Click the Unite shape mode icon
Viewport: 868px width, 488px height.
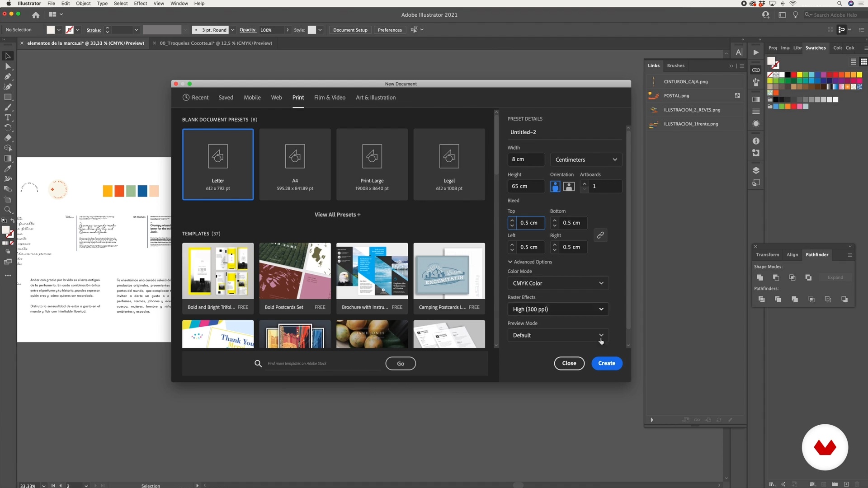(760, 277)
